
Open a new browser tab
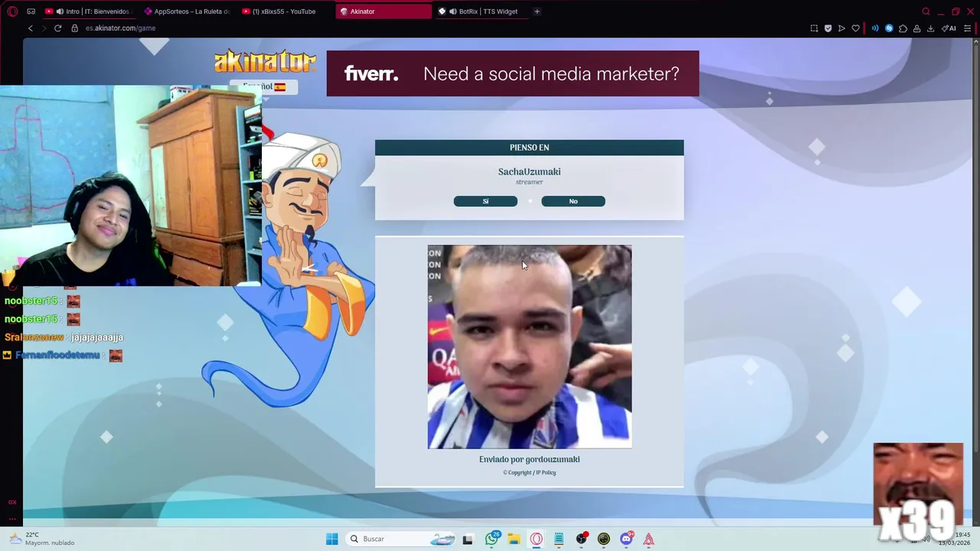point(537,11)
